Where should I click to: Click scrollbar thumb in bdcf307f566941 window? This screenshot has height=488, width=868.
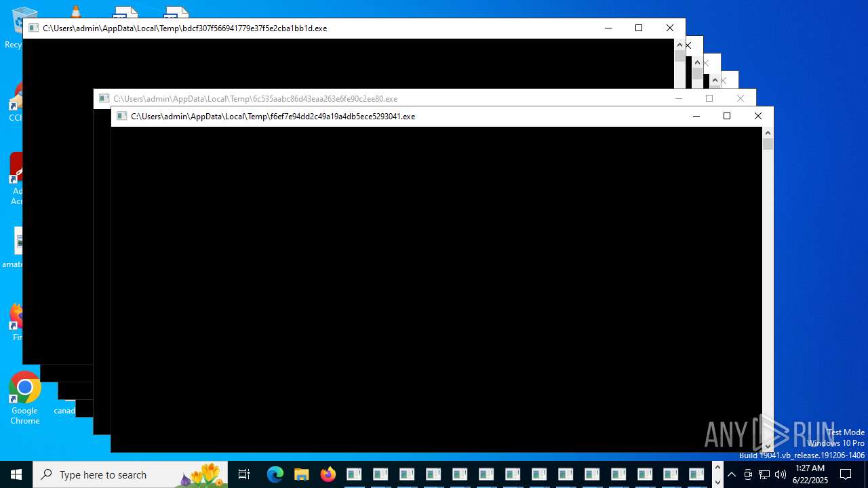pyautogui.click(x=679, y=56)
